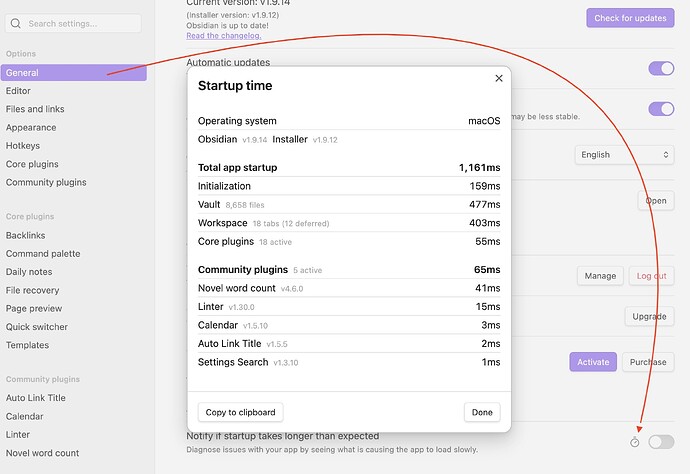Click the search magnifier icon
The image size is (690, 474).
(x=15, y=23)
